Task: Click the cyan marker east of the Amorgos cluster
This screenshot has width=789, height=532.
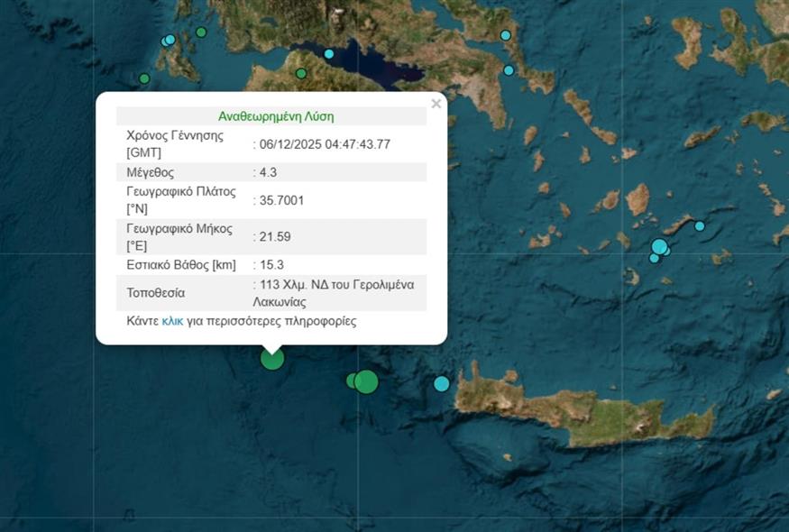Action: point(699,226)
